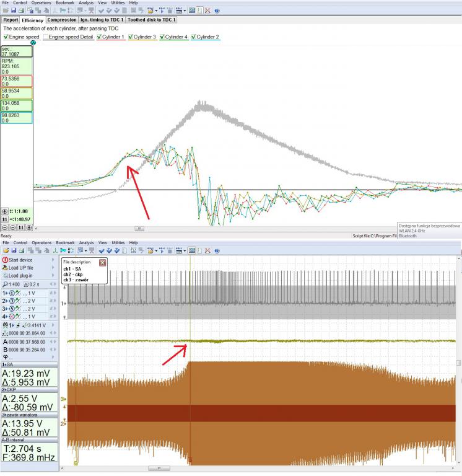Click cyan flag marker icon in lower toolbar

(63, 251)
